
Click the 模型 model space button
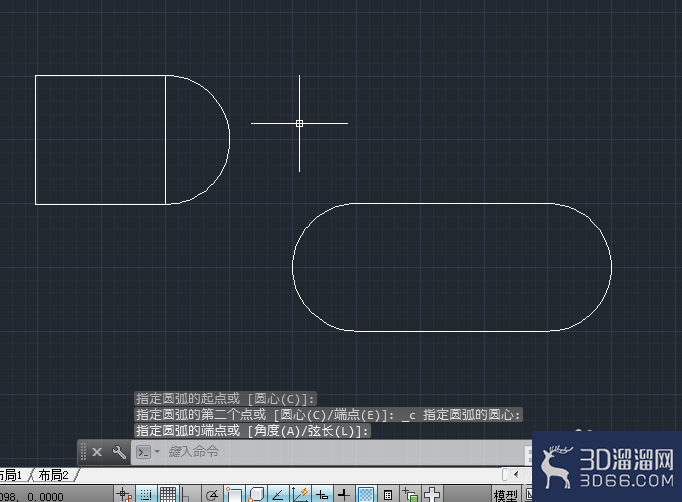point(506,495)
